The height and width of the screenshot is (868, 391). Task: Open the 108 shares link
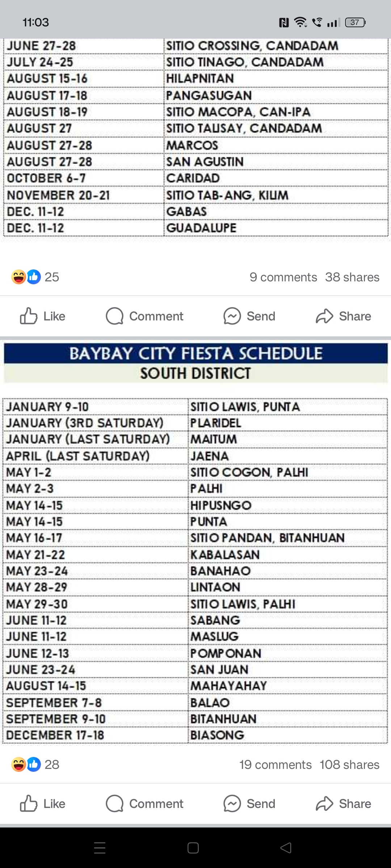click(x=349, y=765)
